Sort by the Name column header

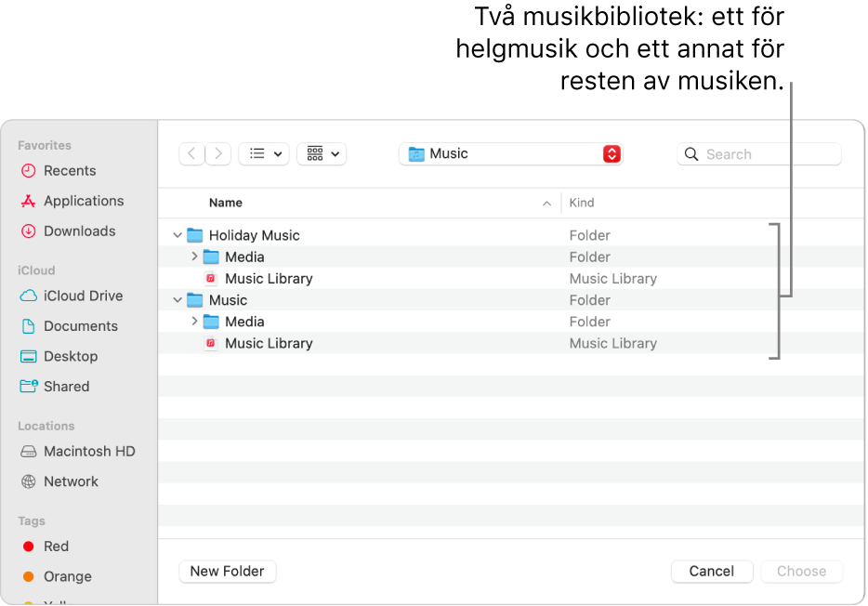(x=226, y=203)
